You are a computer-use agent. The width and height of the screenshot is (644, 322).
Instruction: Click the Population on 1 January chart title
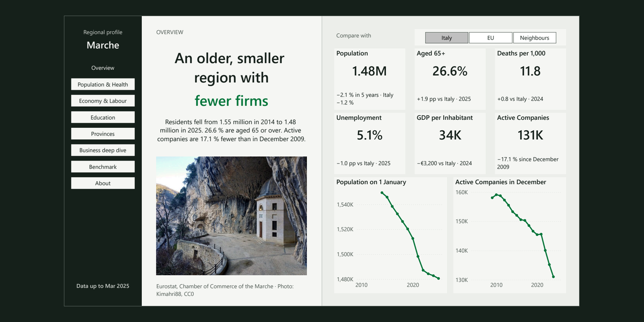(x=371, y=182)
